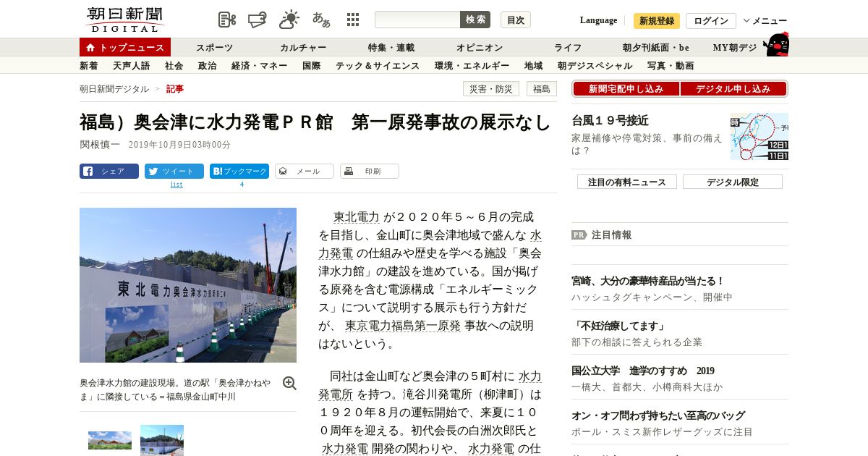Click the 新規登録 button
The height and width of the screenshot is (456, 868).
pos(657,21)
